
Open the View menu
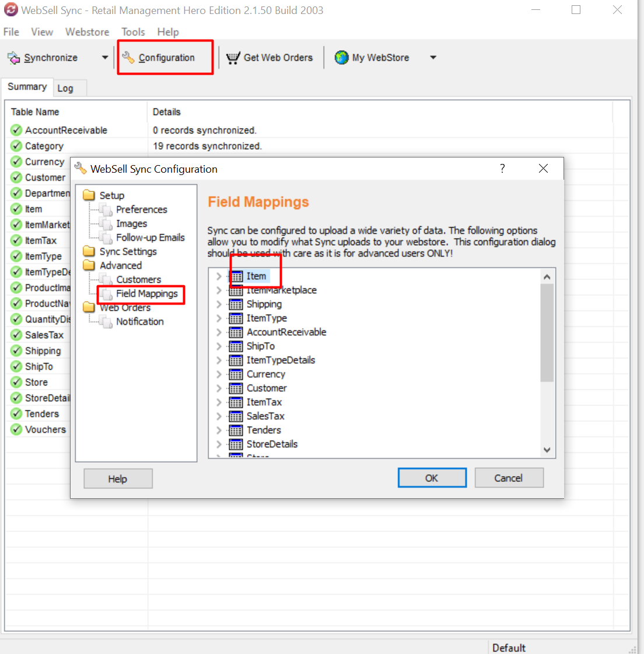tap(42, 32)
